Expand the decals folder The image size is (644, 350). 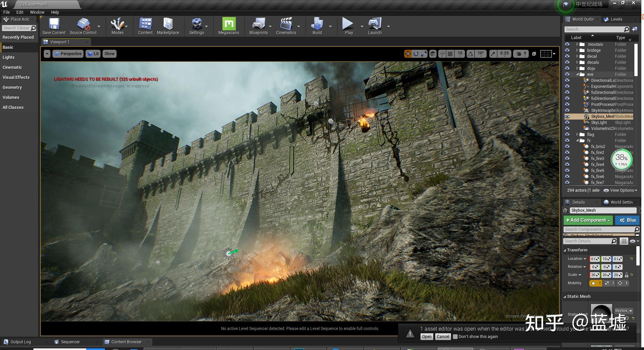click(x=577, y=62)
